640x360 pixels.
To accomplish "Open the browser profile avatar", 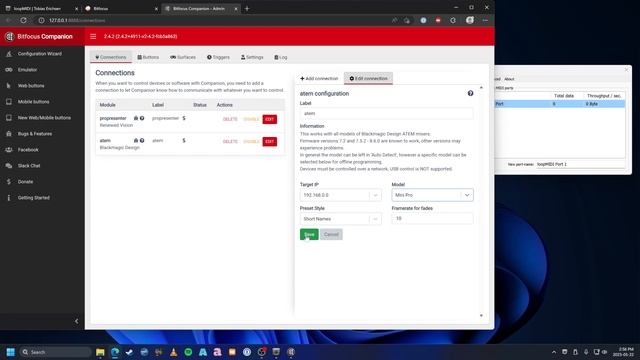I will pos(470,20).
